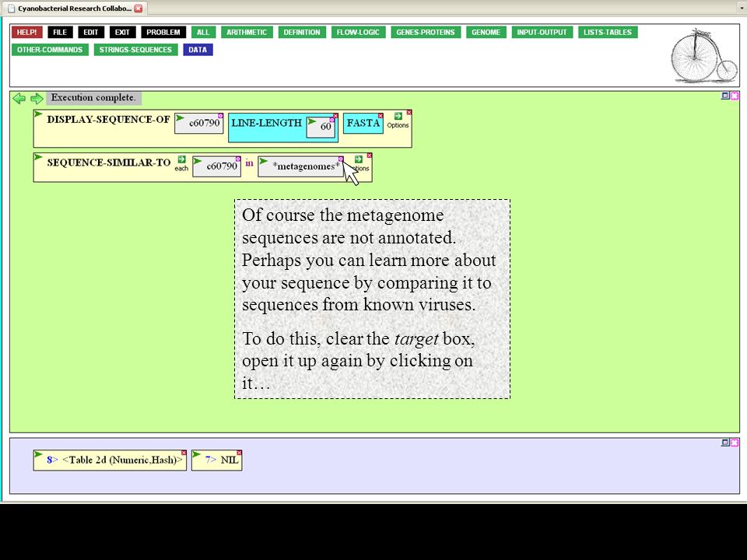Open the tab list dropdown arrow
This screenshot has width=747, height=560.
(742, 8)
